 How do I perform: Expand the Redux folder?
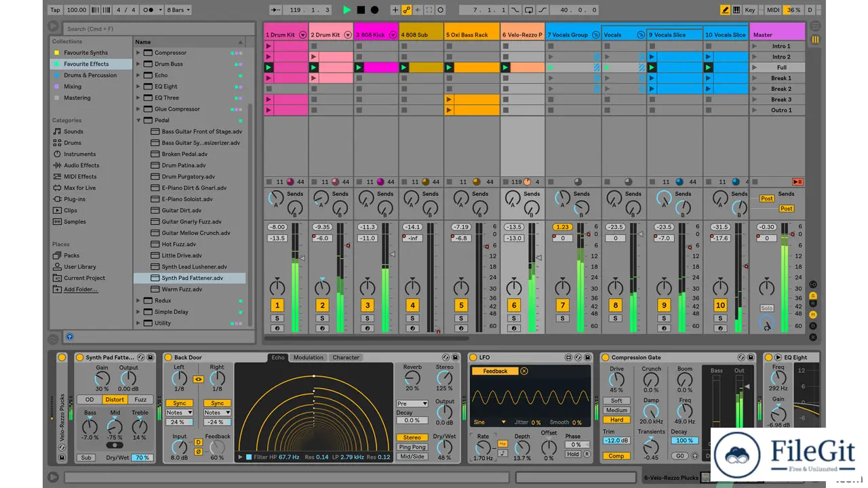pos(138,301)
